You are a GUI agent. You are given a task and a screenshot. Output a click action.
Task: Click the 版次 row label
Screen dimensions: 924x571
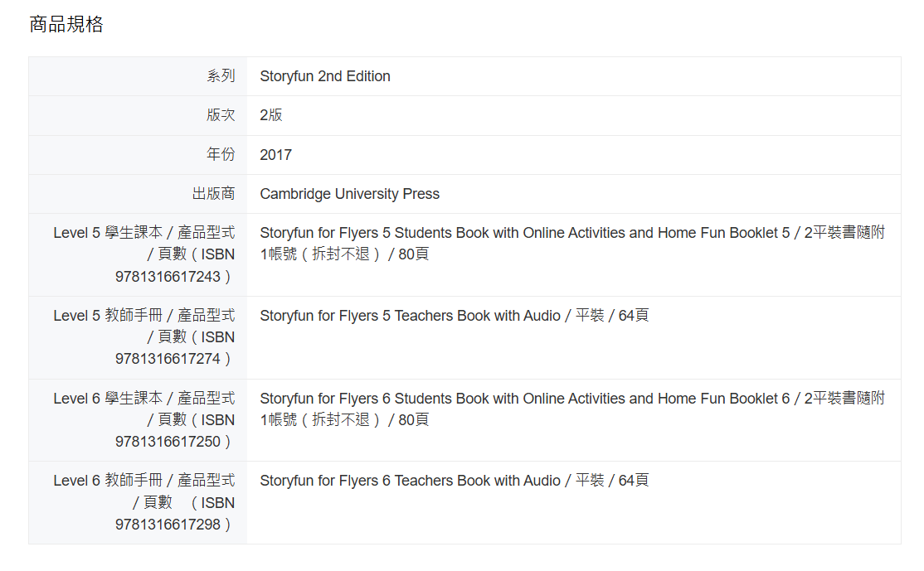pyautogui.click(x=221, y=115)
